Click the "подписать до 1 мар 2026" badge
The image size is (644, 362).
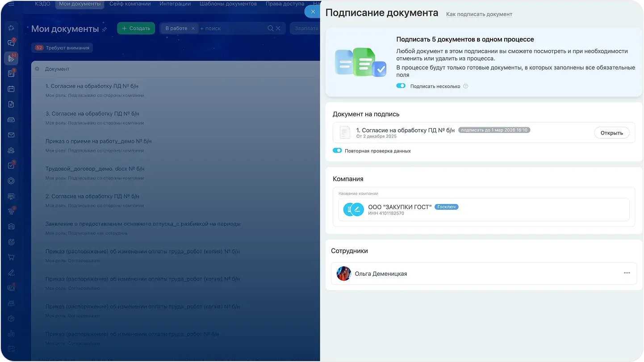(494, 130)
